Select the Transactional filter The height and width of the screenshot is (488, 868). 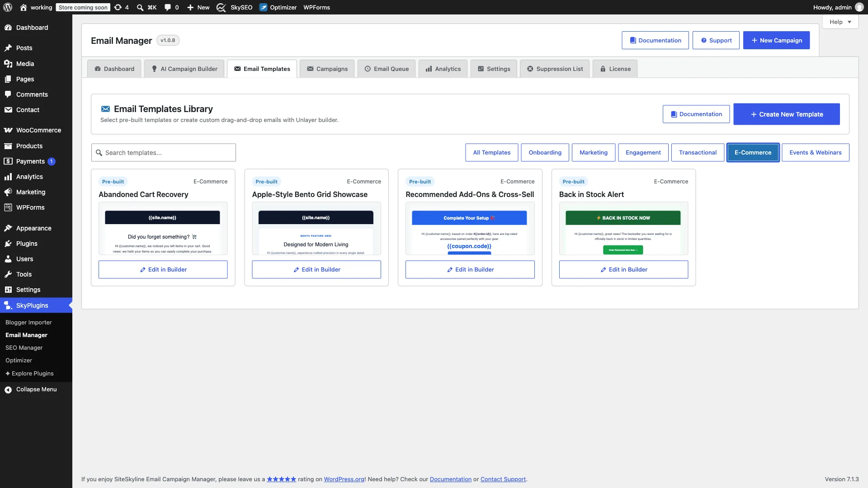coord(698,153)
